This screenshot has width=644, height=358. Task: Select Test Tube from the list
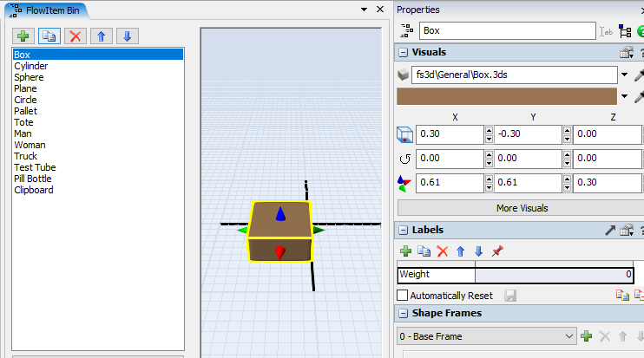[x=35, y=167]
